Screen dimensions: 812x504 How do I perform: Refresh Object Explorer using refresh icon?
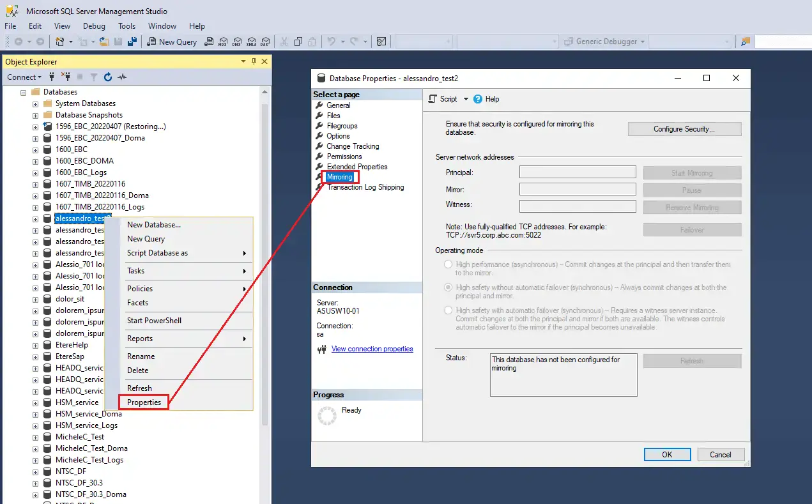[108, 77]
